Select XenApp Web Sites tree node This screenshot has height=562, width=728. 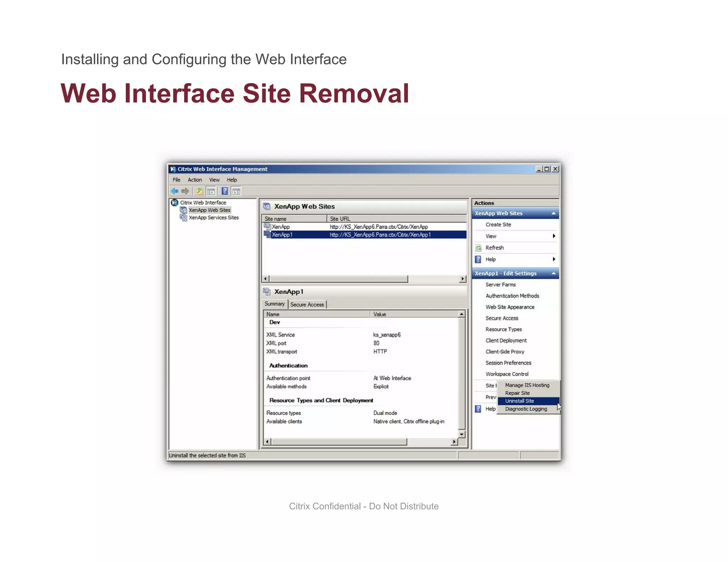point(209,210)
